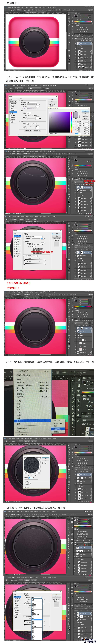Expand the 风格化 filter submenu
Screen dimensions: 97x644
pyautogui.click(x=20, y=401)
